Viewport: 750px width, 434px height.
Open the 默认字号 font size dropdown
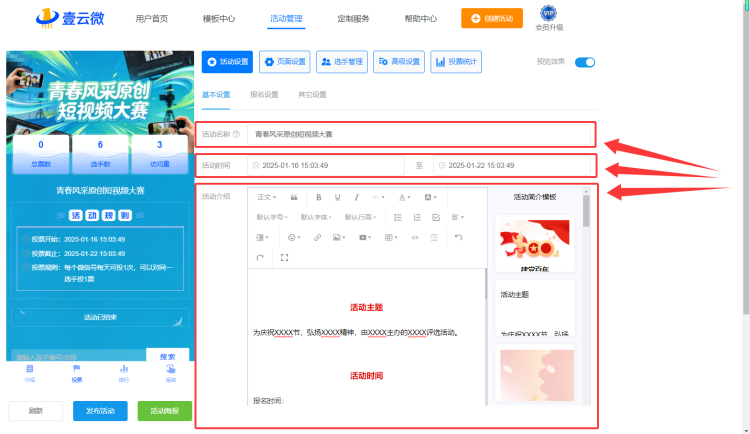point(272,217)
